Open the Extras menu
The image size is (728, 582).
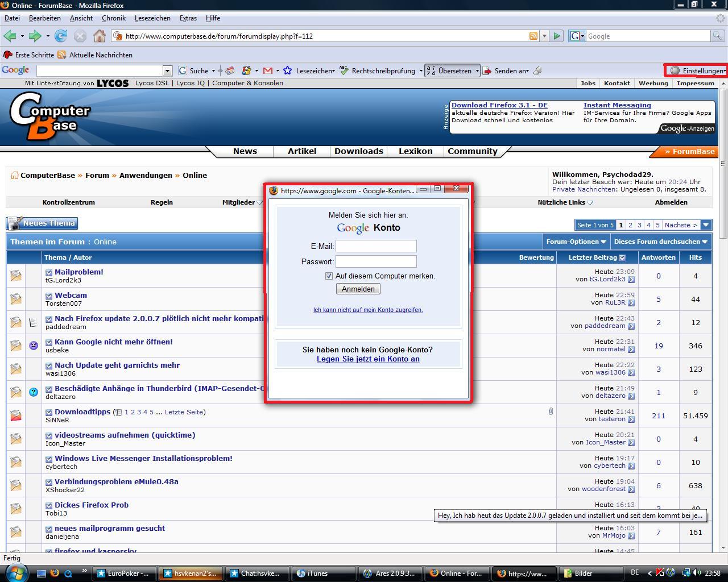[188, 18]
